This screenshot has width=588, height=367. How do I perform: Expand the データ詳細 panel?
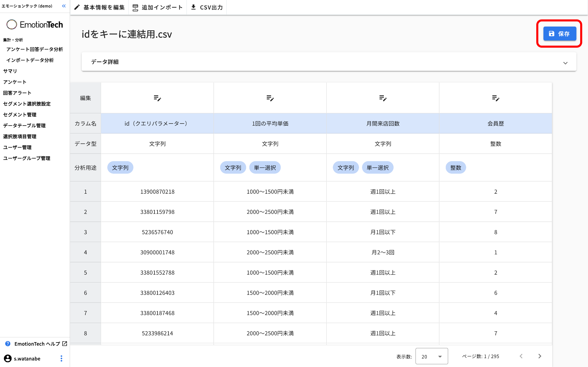(565, 63)
